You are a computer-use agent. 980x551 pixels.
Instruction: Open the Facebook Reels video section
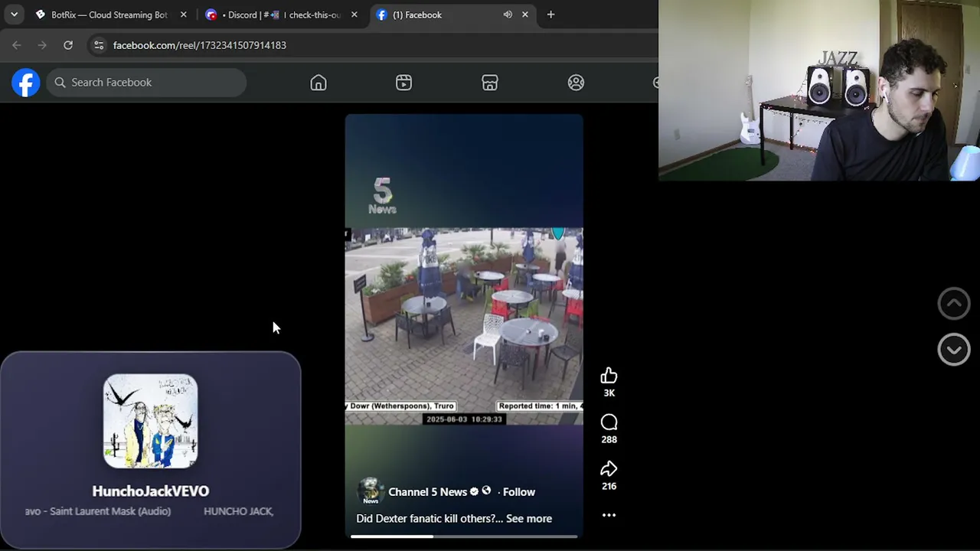point(404,83)
